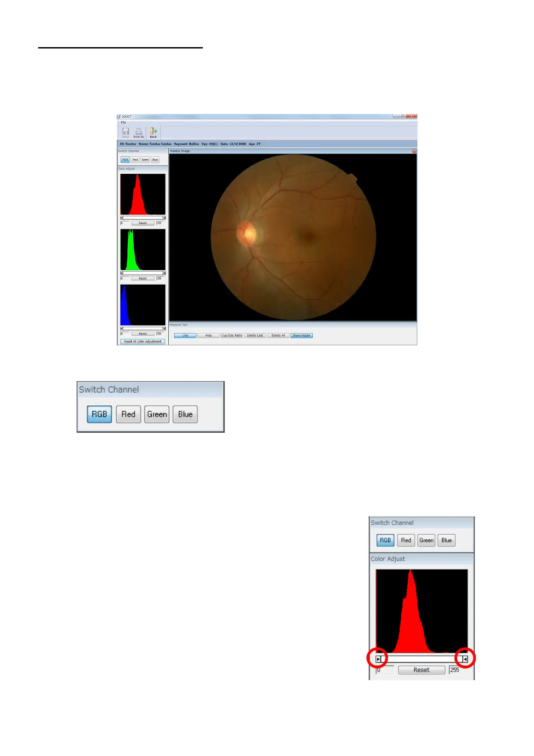Select the Cup/Disc Ratio tool
534x756 pixels.
click(x=232, y=335)
